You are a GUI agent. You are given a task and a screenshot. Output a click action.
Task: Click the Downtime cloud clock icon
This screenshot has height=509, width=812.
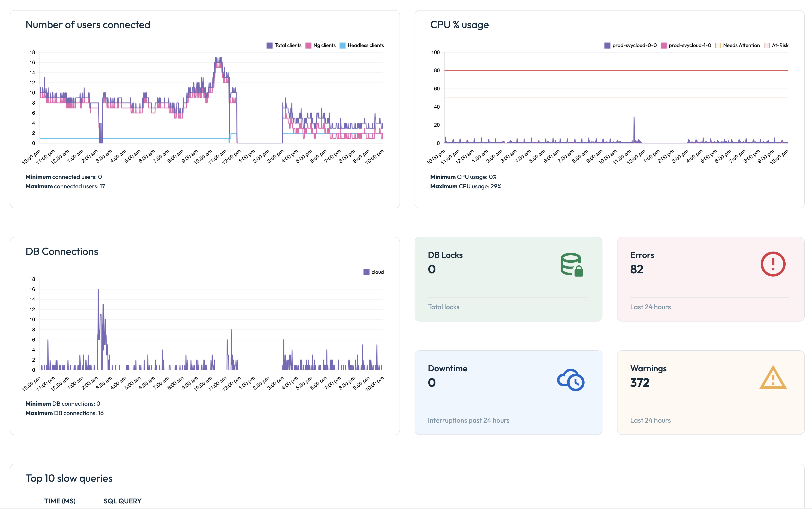[x=571, y=380]
